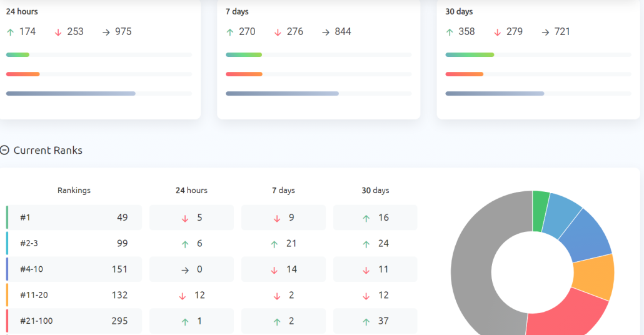Click the #21-100 row 30 days up arrow

(366, 322)
